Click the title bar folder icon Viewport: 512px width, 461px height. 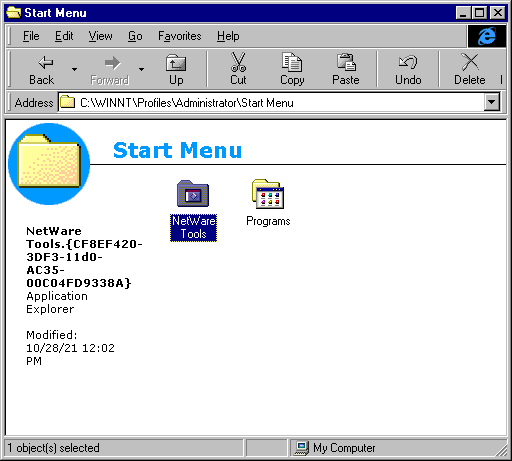click(14, 13)
